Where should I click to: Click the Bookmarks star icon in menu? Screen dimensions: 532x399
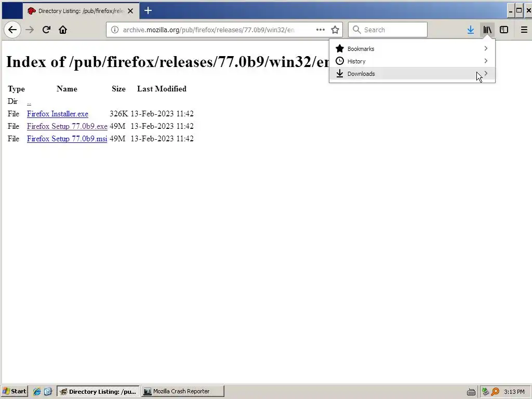[340, 48]
